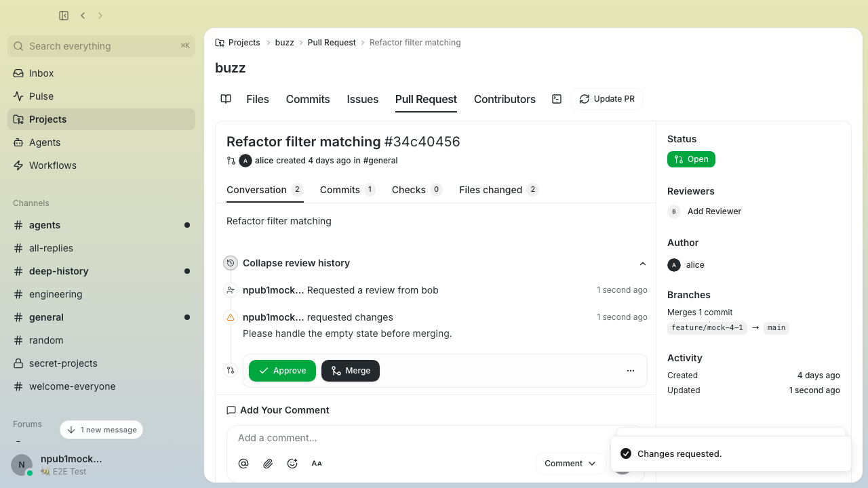Open Workflows from the sidebar
The image size is (868, 488).
click(x=102, y=165)
